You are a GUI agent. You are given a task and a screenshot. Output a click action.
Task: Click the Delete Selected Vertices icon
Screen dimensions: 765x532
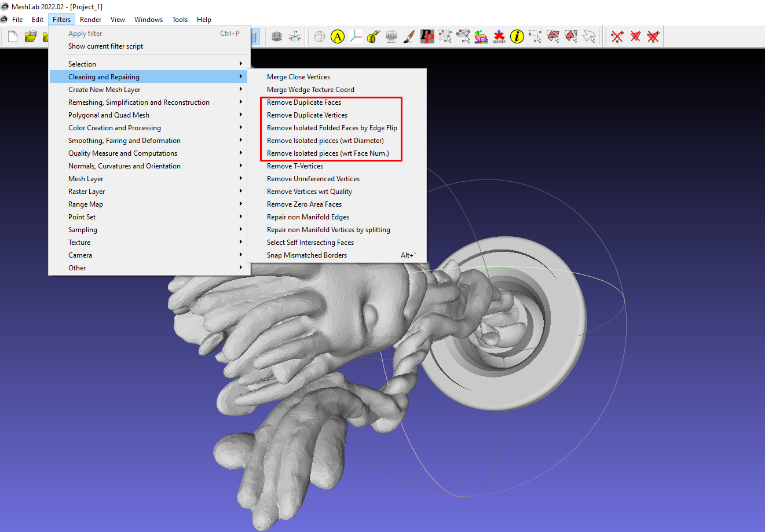click(617, 37)
